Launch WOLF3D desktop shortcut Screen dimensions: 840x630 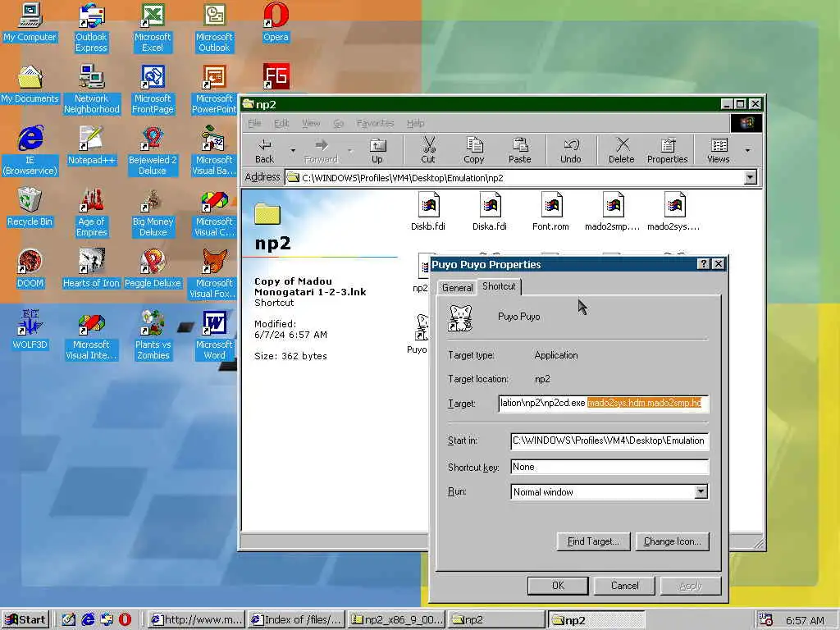pos(30,331)
